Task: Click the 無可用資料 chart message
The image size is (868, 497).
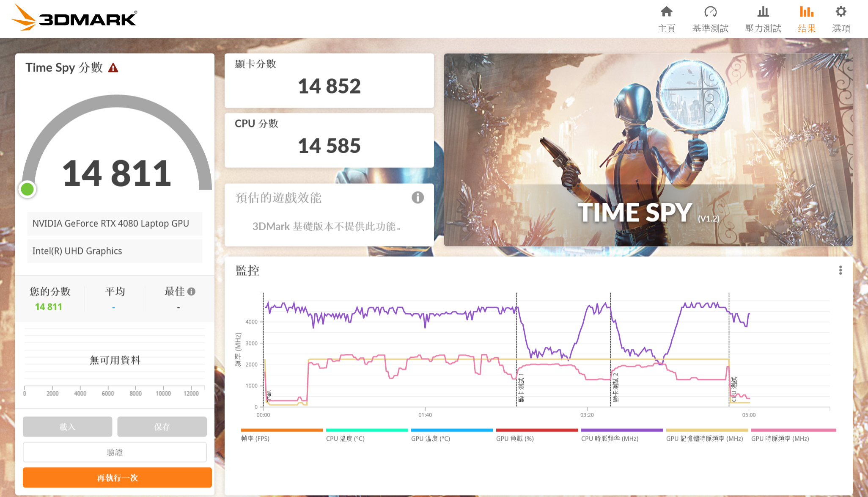Action: [x=115, y=360]
